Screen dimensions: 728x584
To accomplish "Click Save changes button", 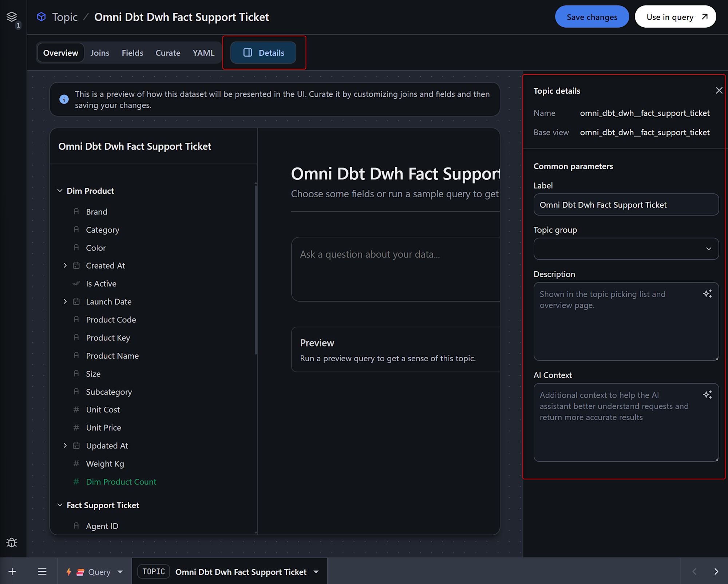I will coord(591,17).
